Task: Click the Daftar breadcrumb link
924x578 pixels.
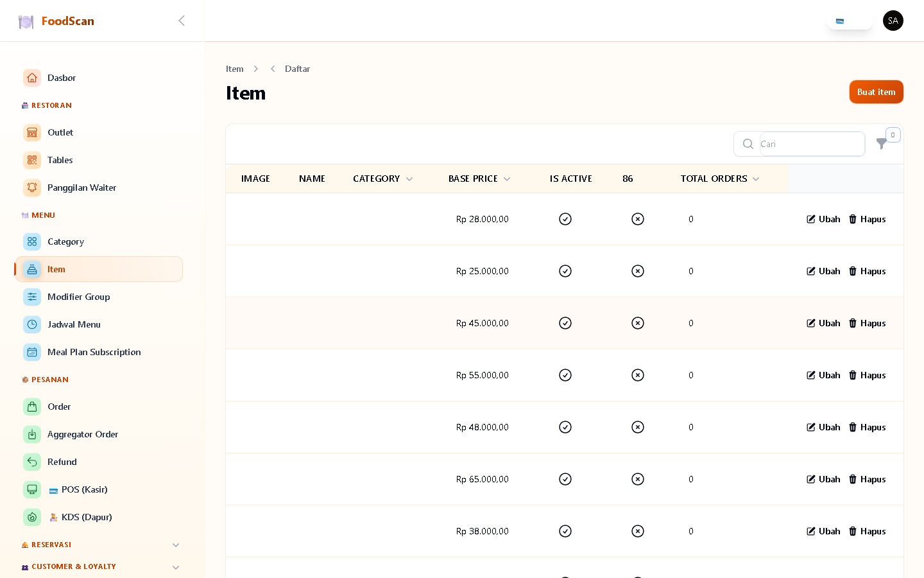Action: [297, 69]
